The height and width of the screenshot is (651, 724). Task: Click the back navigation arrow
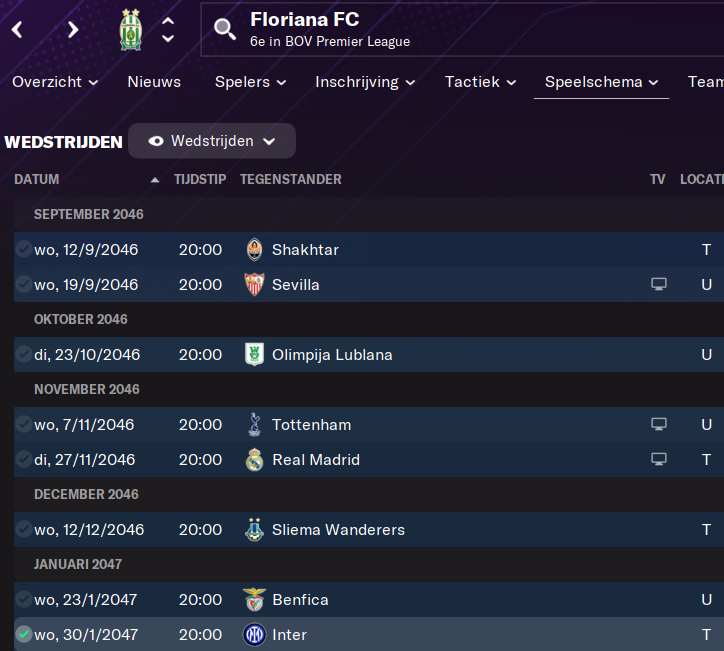coord(17,29)
